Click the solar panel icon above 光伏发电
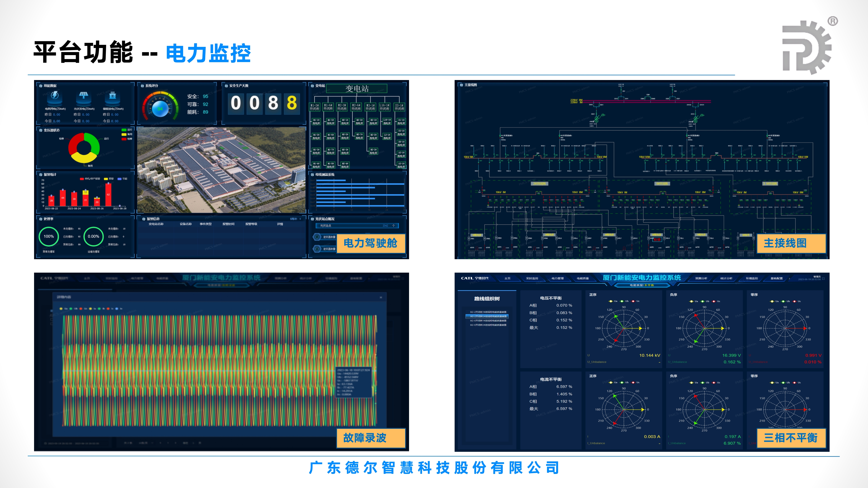The height and width of the screenshot is (488, 868). (84, 96)
